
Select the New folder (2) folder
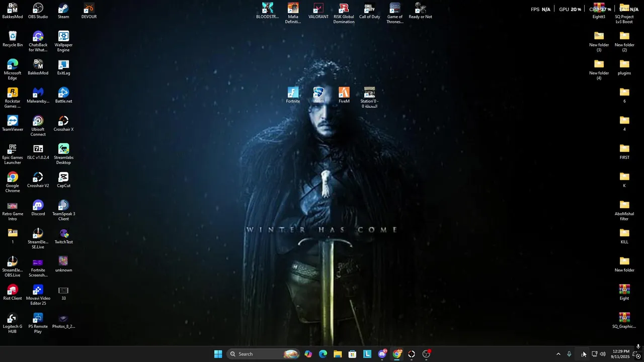coord(624,42)
